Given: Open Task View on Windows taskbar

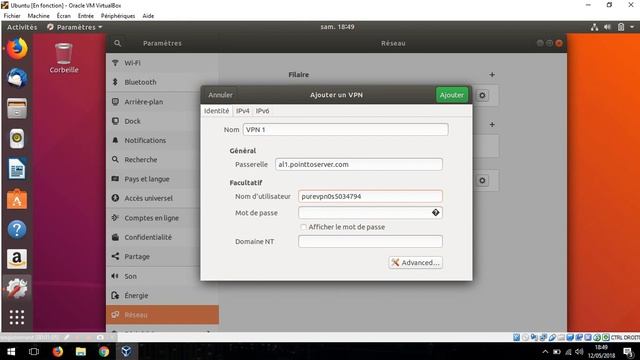Looking at the screenshot, I should pos(34,351).
